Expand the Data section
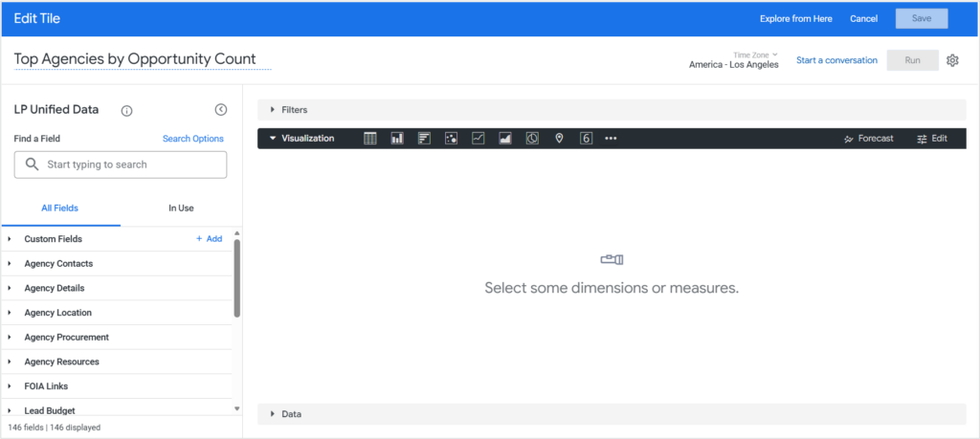Image resolution: width=980 pixels, height=439 pixels. click(x=291, y=414)
